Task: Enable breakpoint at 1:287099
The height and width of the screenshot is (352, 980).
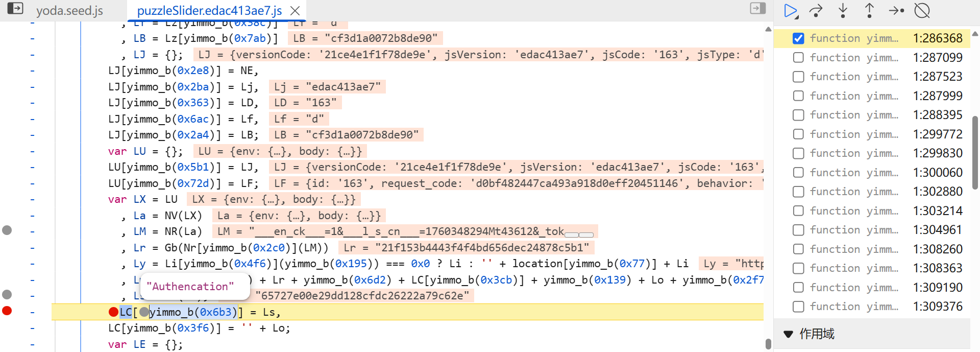Action: (798, 58)
